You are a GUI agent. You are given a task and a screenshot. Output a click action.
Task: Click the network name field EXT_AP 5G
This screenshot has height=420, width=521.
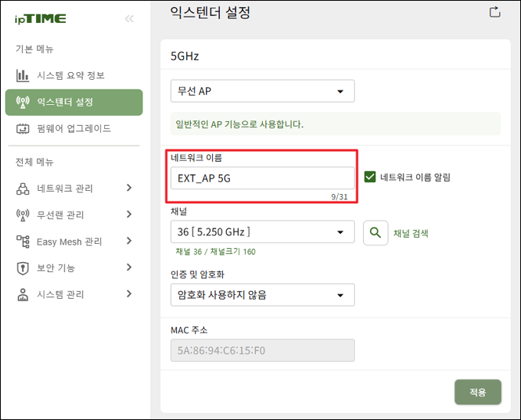263,179
